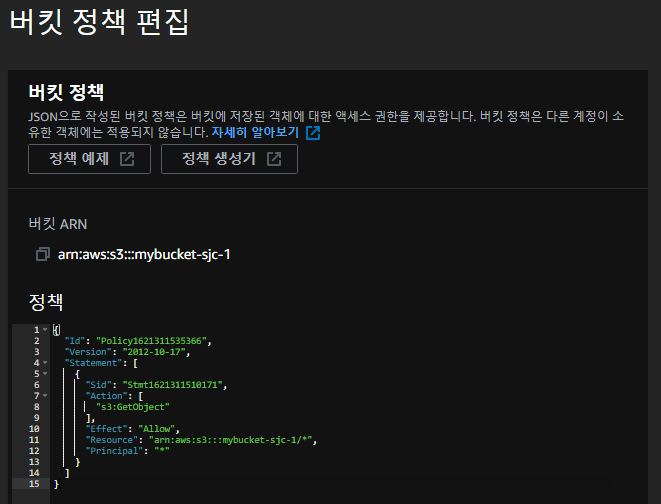Open the 자세히 알아보기 link
The image size is (661, 504).
pyautogui.click(x=255, y=132)
